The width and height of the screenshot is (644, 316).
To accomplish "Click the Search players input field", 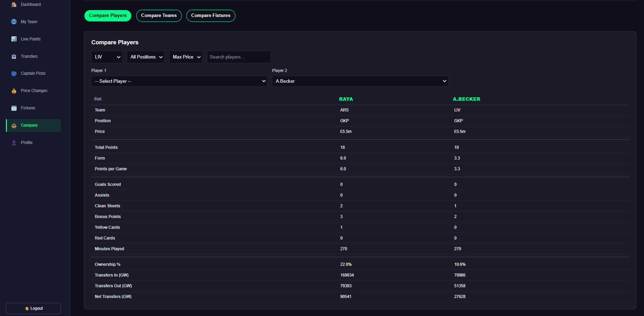I will pyautogui.click(x=239, y=57).
